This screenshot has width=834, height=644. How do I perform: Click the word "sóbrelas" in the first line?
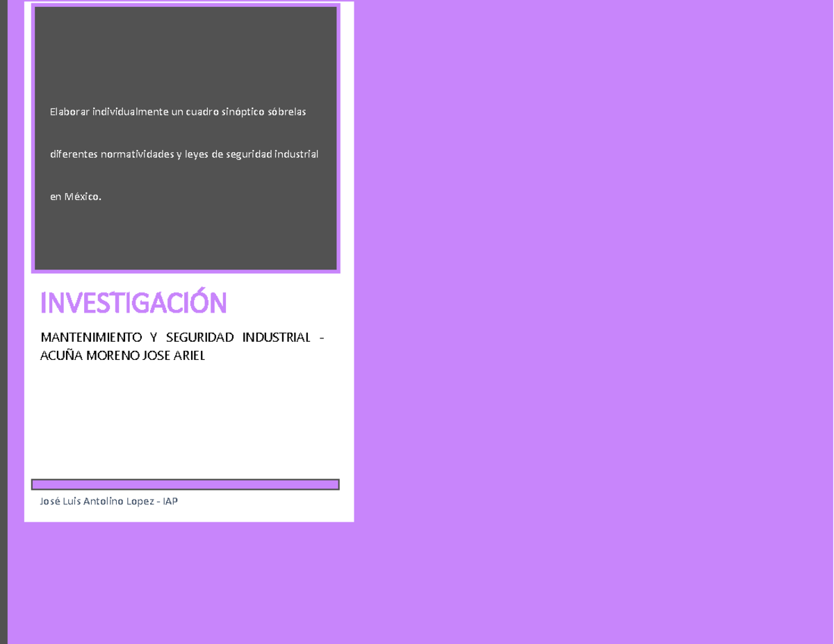click(286, 112)
